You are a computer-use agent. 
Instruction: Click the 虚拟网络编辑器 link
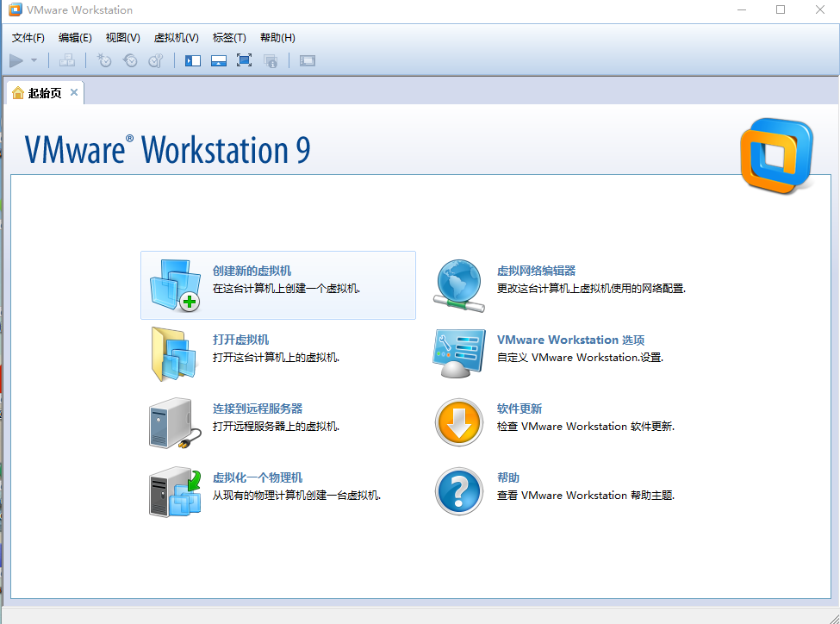click(x=536, y=271)
